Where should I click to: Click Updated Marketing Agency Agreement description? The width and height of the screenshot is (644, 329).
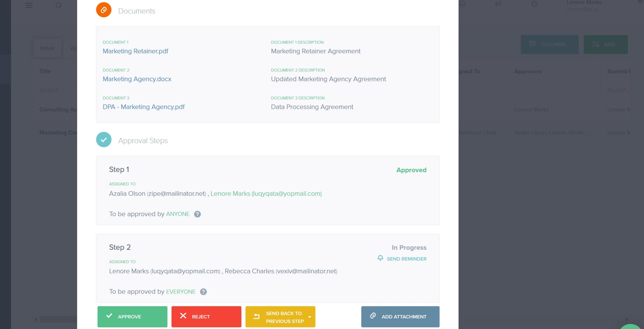point(328,79)
